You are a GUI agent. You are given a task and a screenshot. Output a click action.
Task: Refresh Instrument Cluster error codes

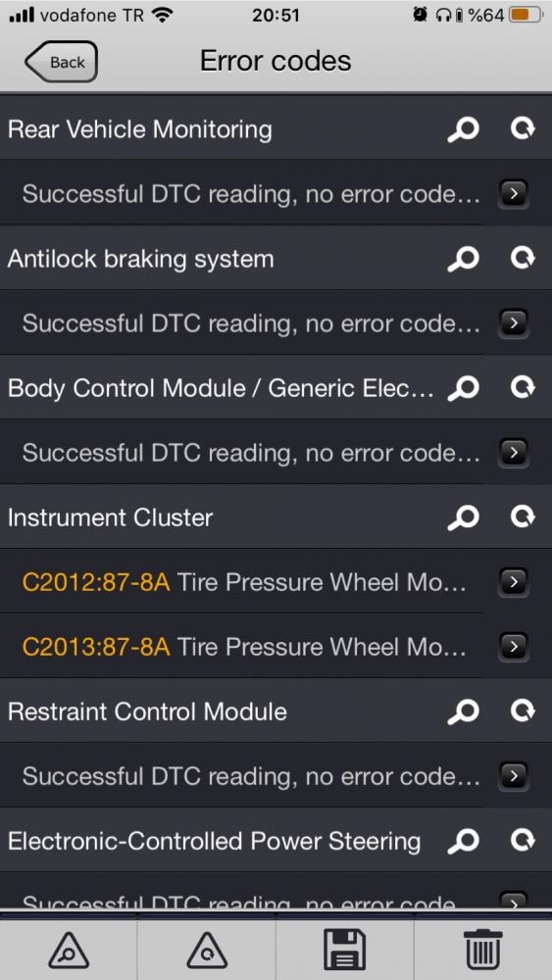coord(522,516)
